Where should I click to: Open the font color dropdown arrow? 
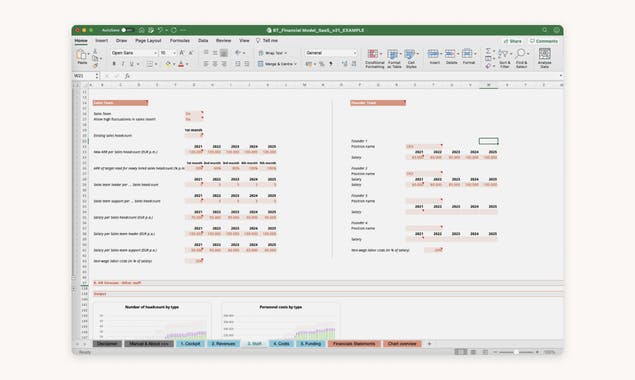[x=187, y=64]
